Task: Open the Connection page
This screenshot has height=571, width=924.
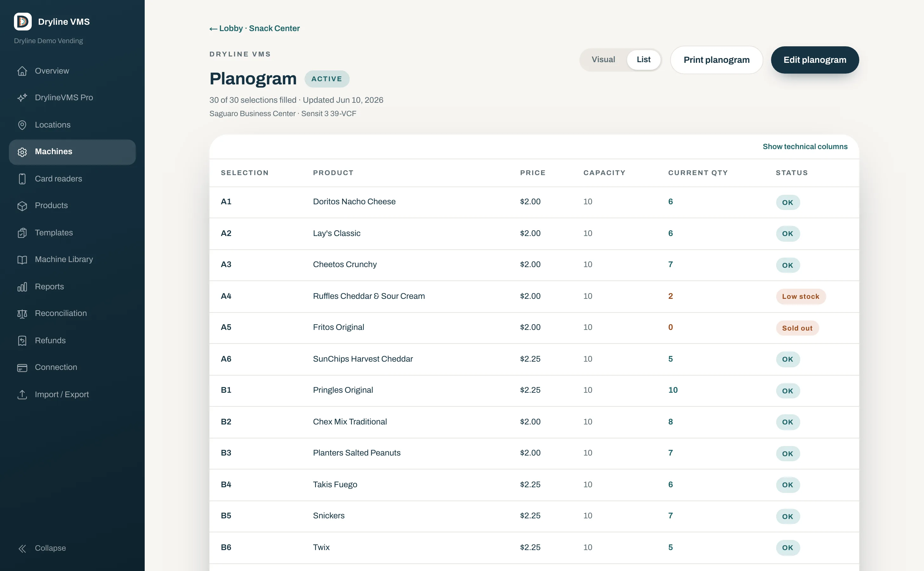Action: click(x=72, y=368)
